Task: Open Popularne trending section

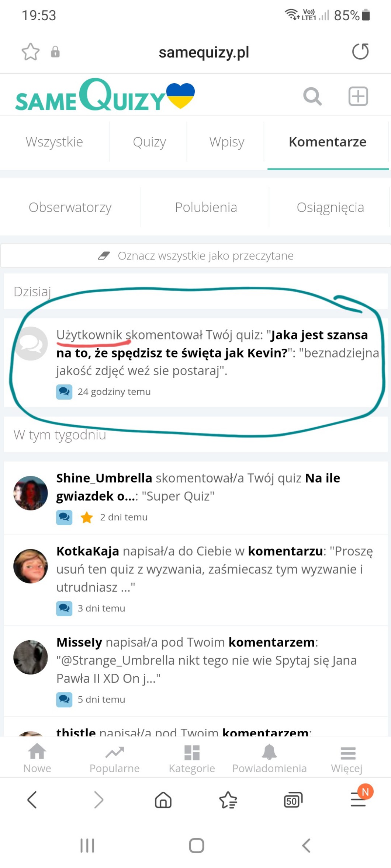Action: (115, 758)
